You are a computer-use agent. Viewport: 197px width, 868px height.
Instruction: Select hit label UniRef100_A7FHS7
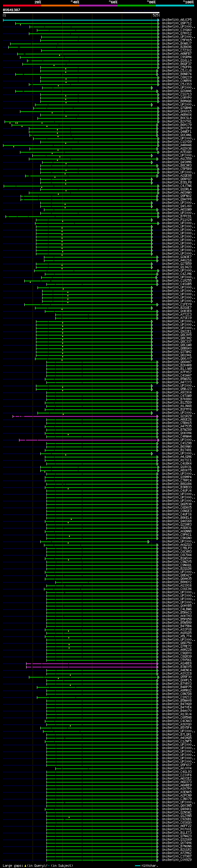(x=177, y=372)
